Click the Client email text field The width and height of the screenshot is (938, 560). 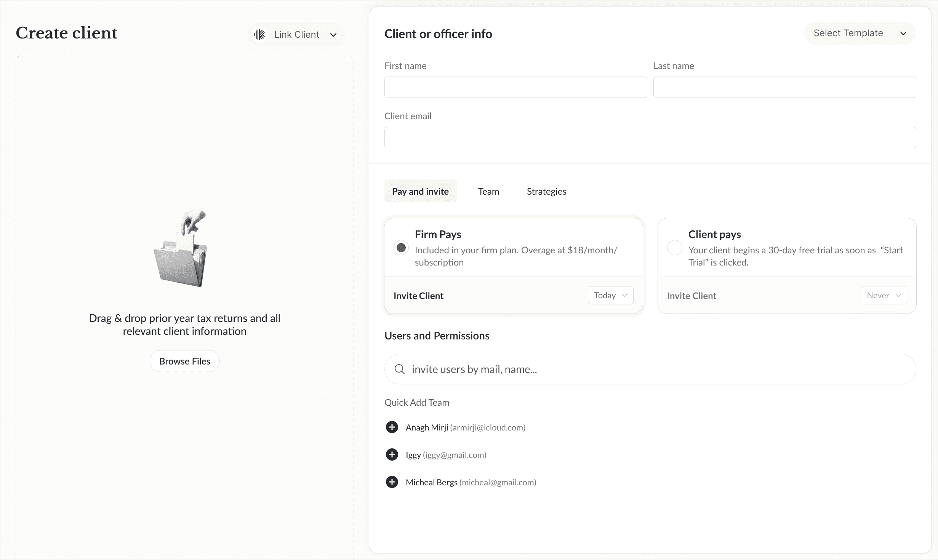pyautogui.click(x=650, y=138)
